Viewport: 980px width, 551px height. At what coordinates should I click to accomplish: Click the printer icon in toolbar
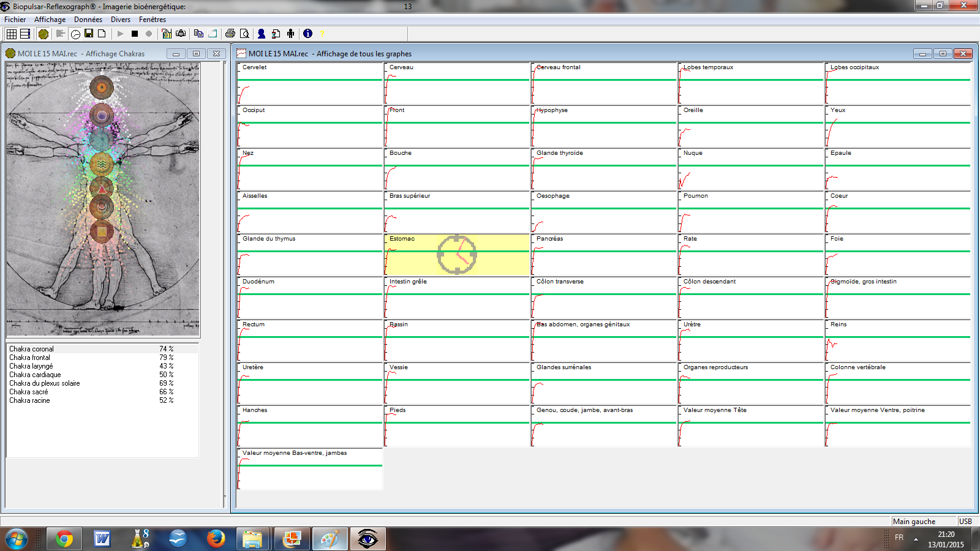pyautogui.click(x=230, y=34)
